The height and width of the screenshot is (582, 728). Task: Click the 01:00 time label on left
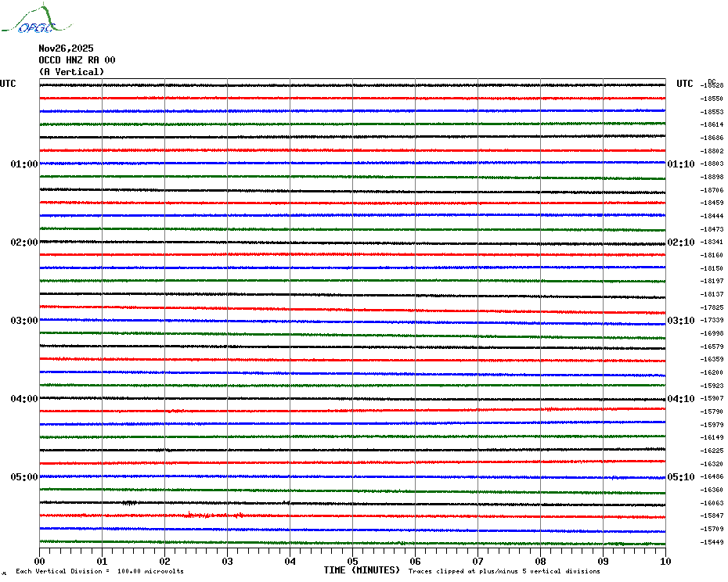click(x=23, y=164)
